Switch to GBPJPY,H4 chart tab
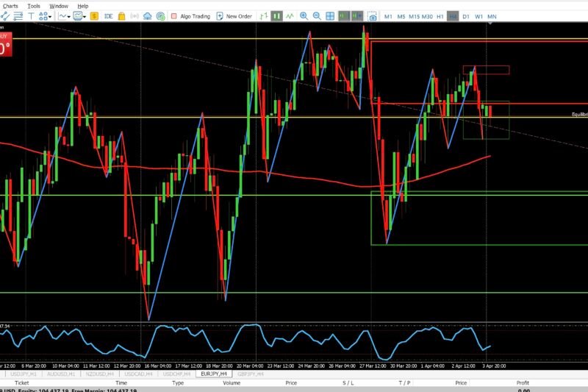Viewport: 588px width, 392px height. [250, 374]
